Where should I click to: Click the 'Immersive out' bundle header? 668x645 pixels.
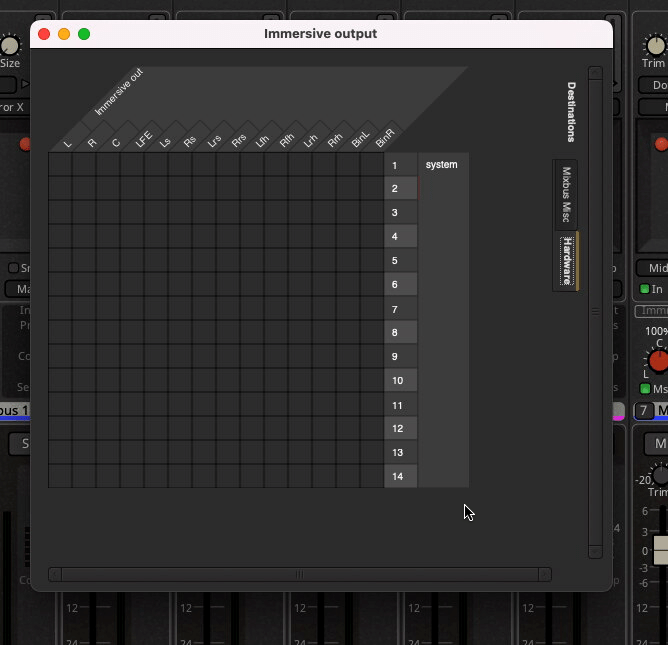click(118, 92)
